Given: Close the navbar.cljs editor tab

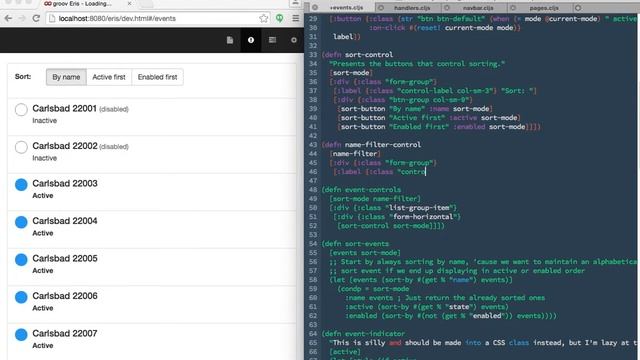Looking at the screenshot, I should coord(447,7).
